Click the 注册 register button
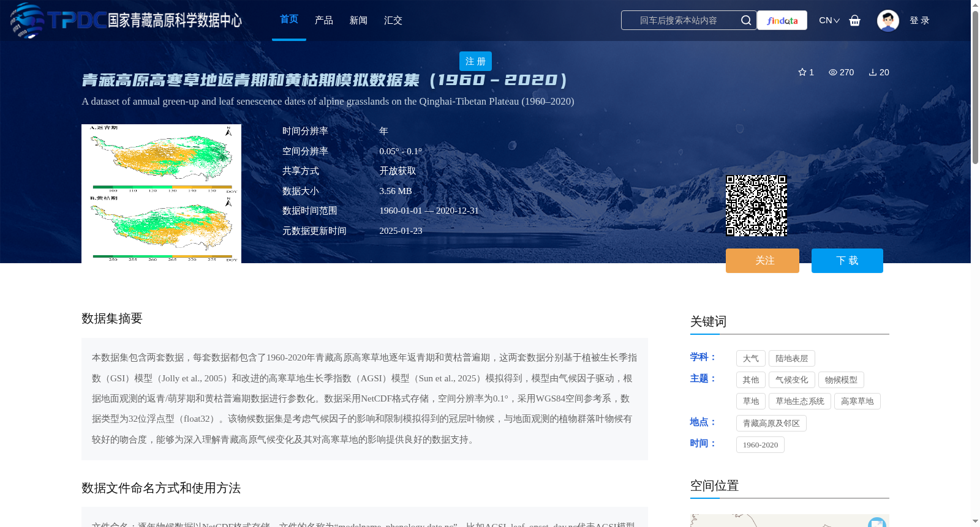 click(x=475, y=61)
